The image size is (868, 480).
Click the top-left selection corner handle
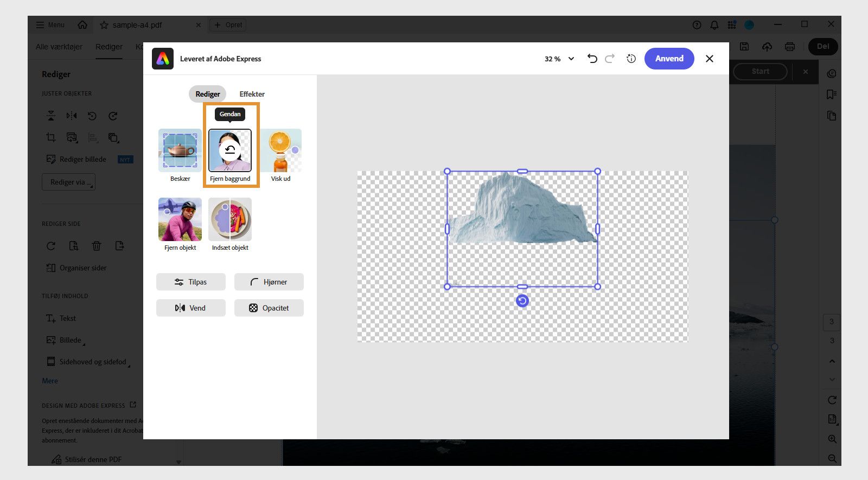coord(448,171)
